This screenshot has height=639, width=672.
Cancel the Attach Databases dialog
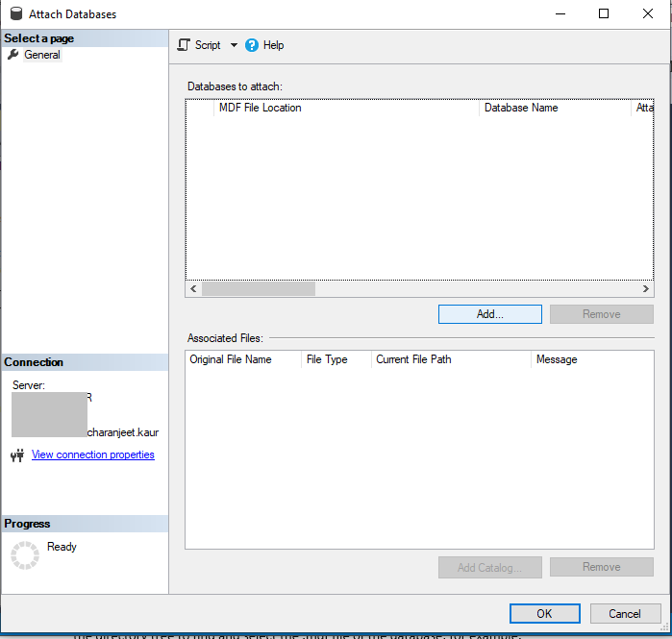(x=625, y=614)
